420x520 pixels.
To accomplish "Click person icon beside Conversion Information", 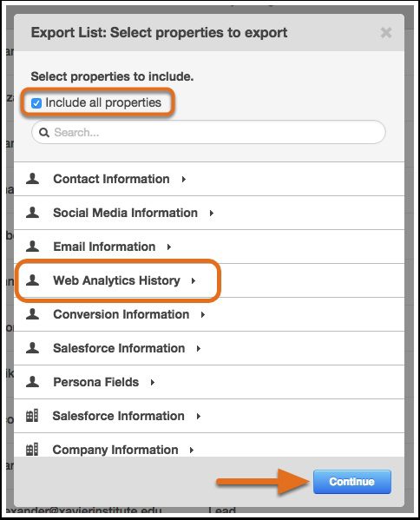I will coord(32,313).
